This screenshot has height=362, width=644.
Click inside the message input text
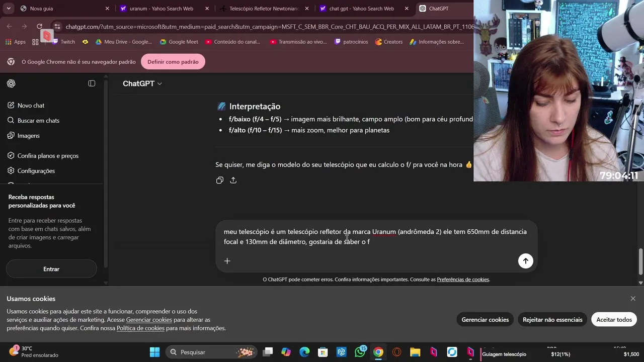click(x=375, y=237)
